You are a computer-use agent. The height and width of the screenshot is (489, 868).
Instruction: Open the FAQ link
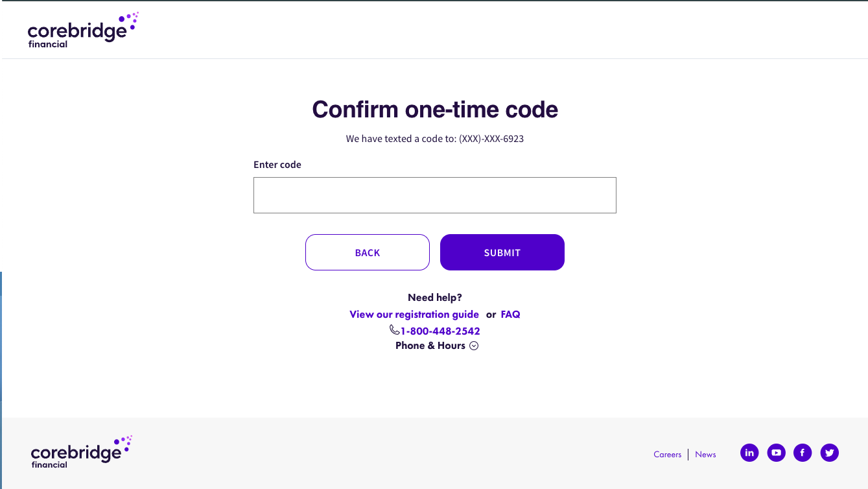click(x=510, y=315)
